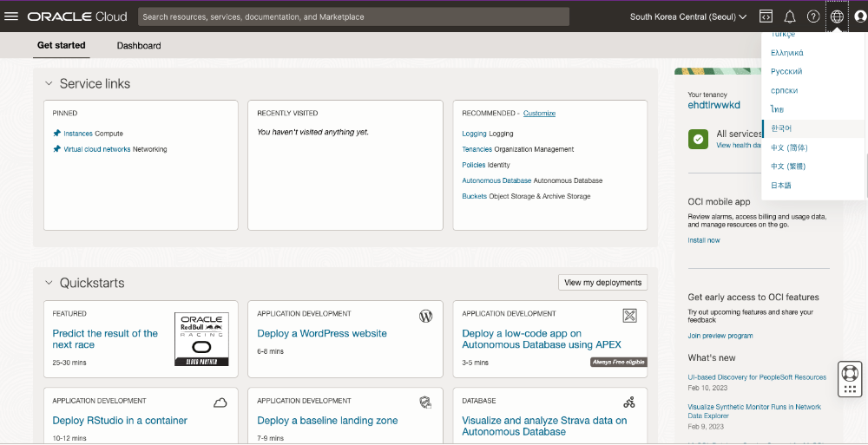868x445 pixels.
Task: Click the Oracle Cloud logo
Action: 77,16
